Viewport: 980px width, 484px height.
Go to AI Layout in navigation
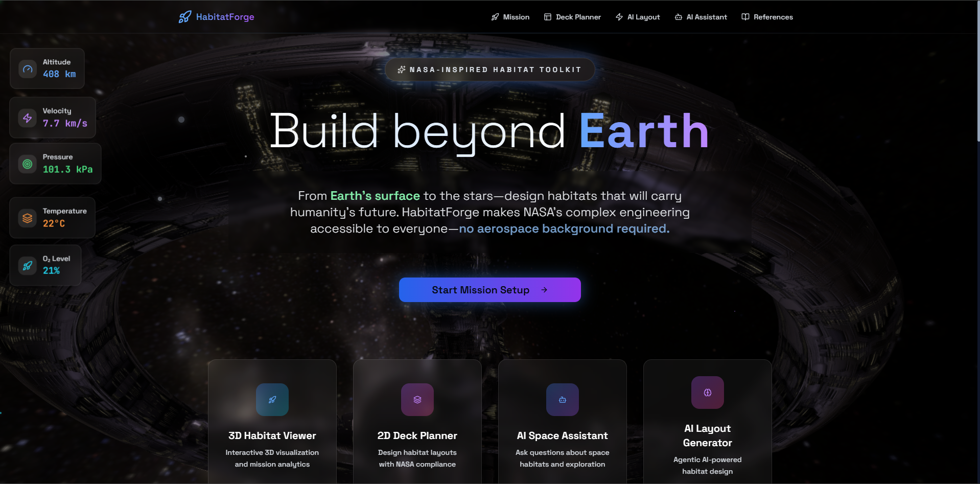[638, 17]
